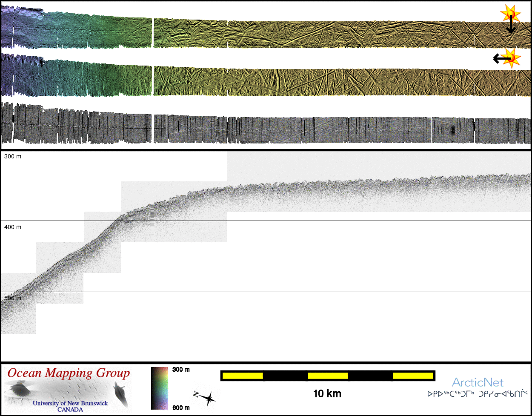The image size is (532, 416).
Task: Click the sun icon with left-pointing arrow
Action: [x=510, y=57]
